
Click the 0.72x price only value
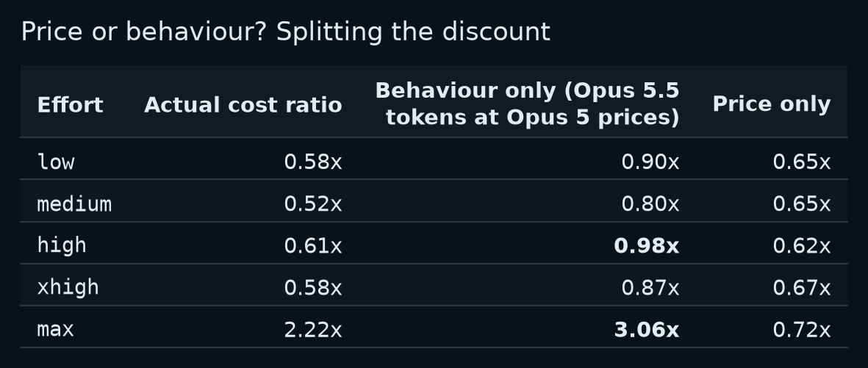pos(802,330)
